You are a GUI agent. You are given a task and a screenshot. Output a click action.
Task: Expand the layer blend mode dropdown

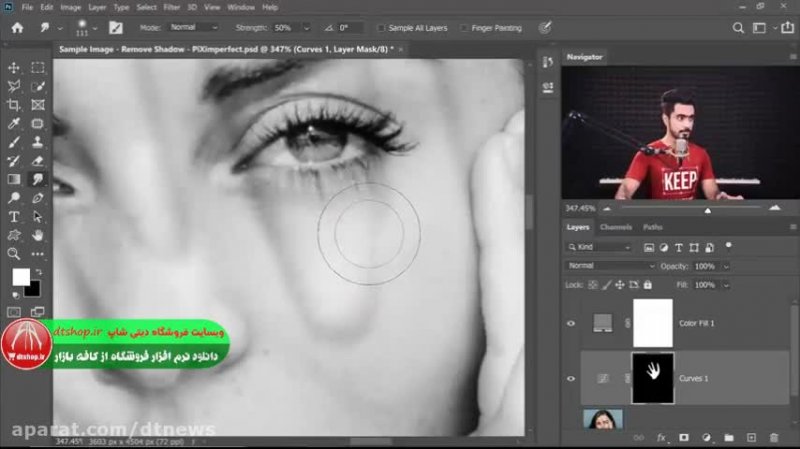[611, 266]
